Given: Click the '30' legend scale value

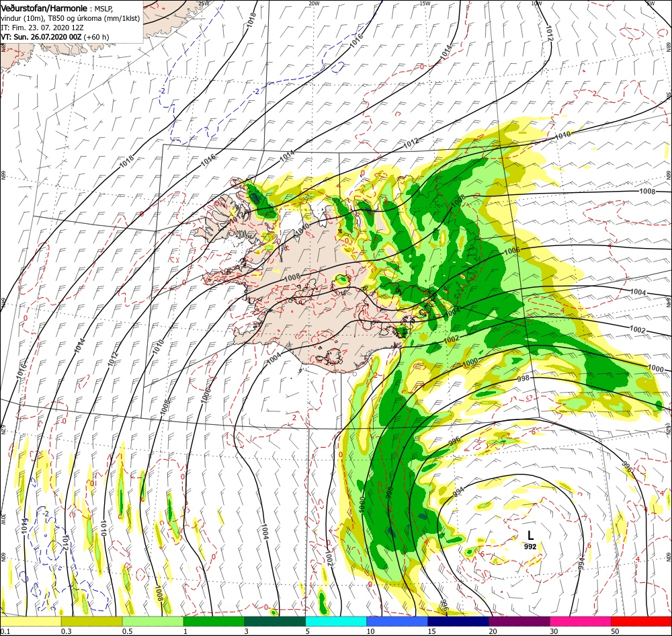Looking at the screenshot, I should point(554,631).
